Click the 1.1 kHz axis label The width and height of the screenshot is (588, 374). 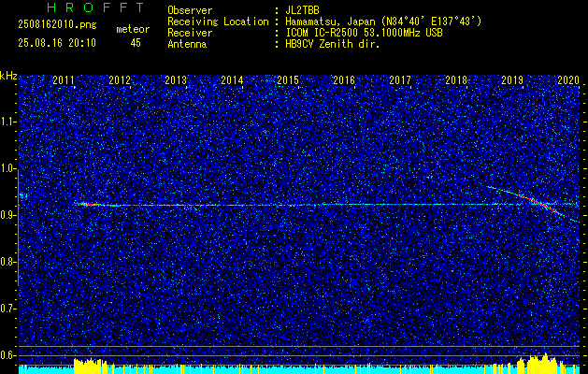tap(7, 122)
